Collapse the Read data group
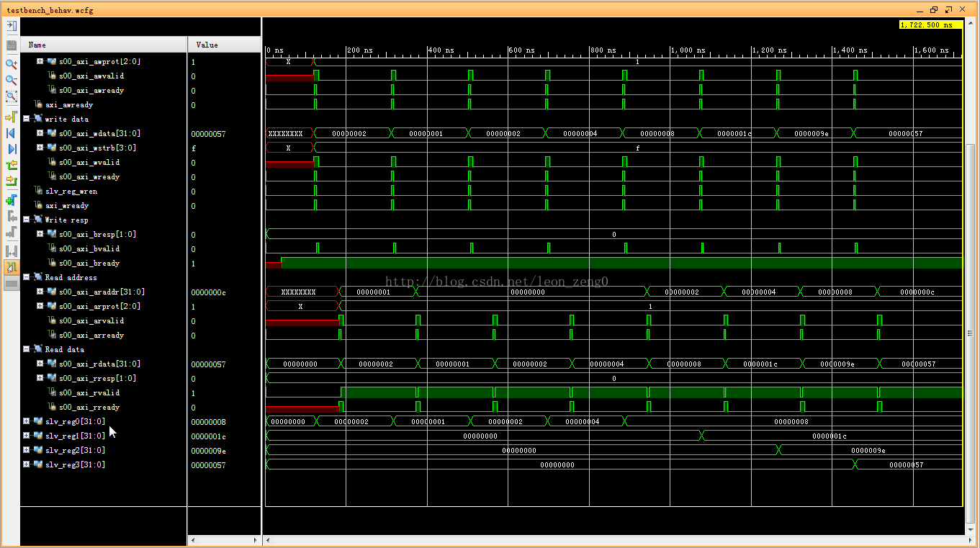This screenshot has width=980, height=548. [27, 349]
